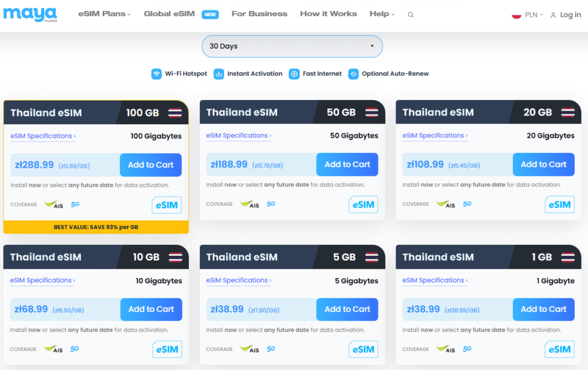588x370 pixels.
Task: Click the NEW badge beside Global eSIM
Action: (210, 14)
